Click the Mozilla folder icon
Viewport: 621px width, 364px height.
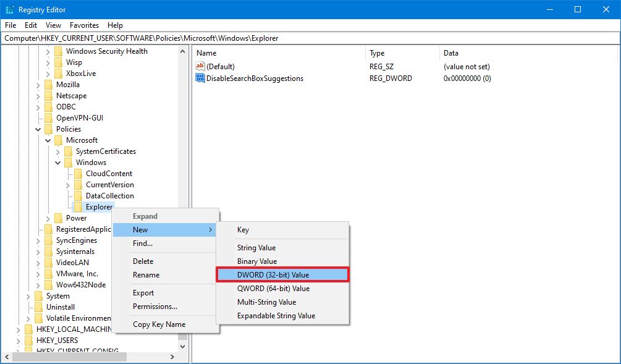coord(48,85)
